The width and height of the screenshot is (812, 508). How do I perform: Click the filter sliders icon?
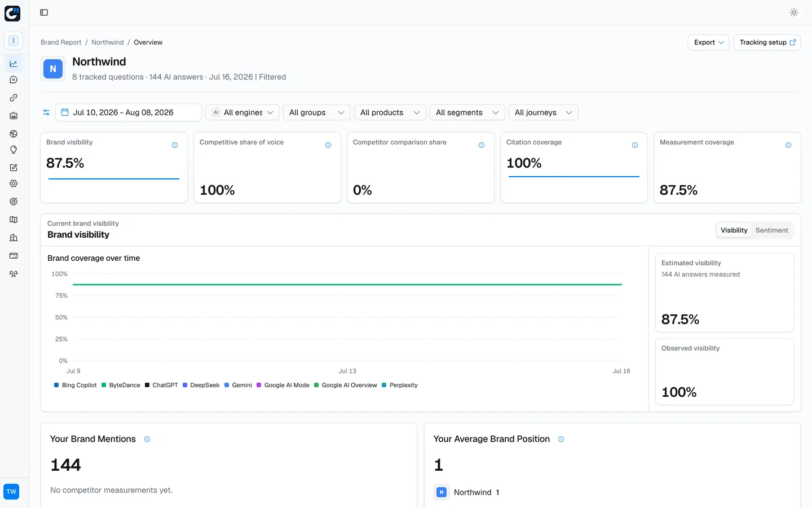pyautogui.click(x=46, y=112)
